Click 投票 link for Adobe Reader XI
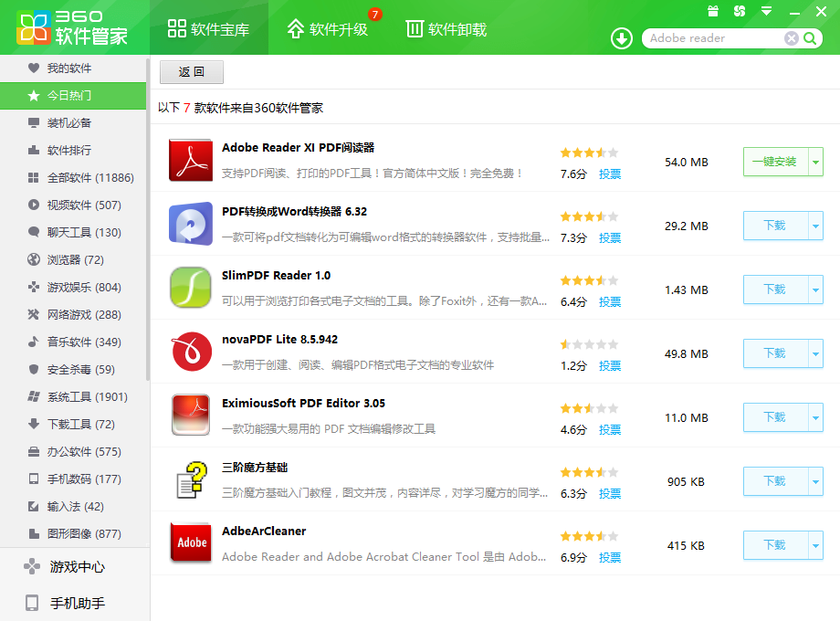Image resolution: width=840 pixels, height=621 pixels. click(610, 174)
